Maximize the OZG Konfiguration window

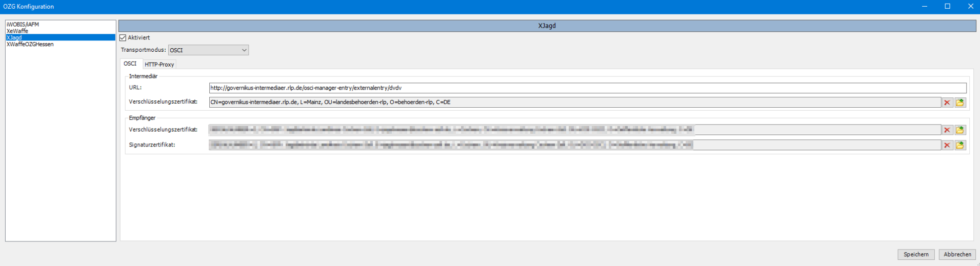point(948,6)
